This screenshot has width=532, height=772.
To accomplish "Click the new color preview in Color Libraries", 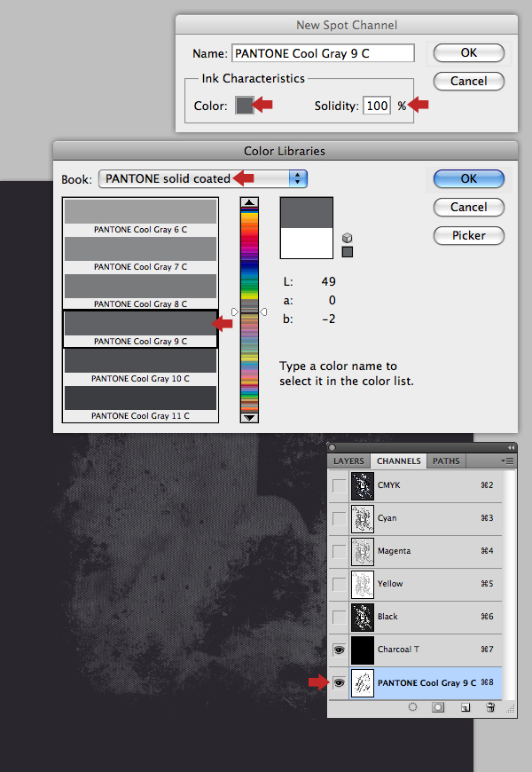I will coord(307,213).
